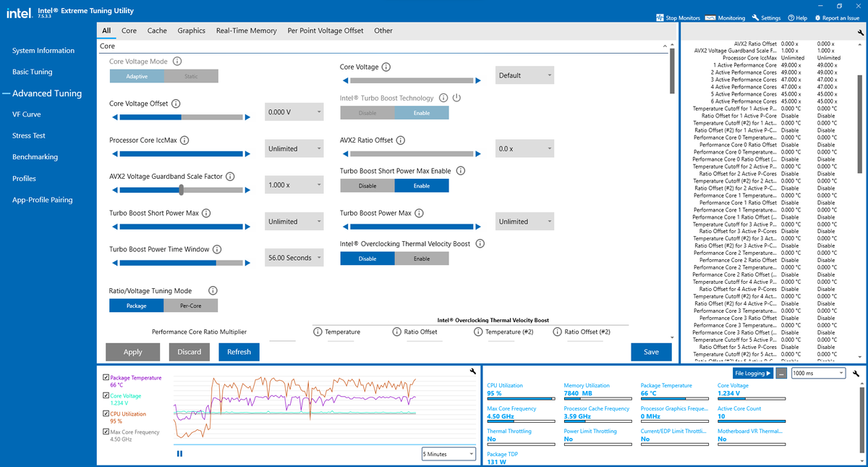Click the Stop Monitors icon

(x=660, y=18)
